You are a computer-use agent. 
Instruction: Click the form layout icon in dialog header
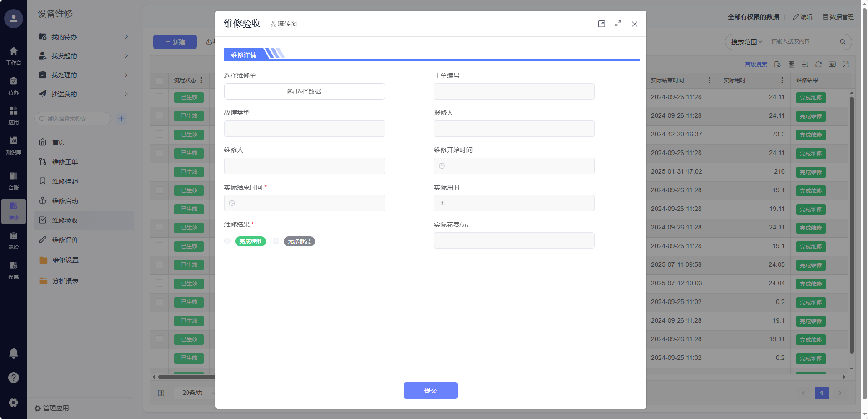tap(602, 24)
